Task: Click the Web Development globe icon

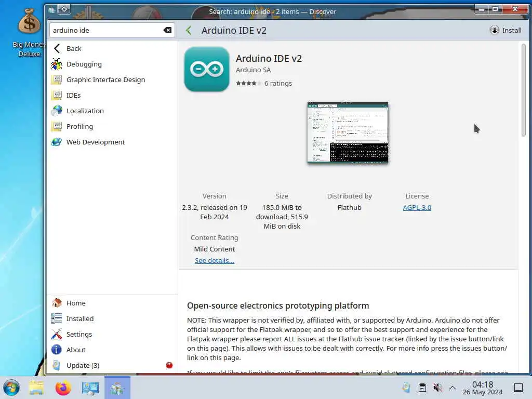Action: (57, 142)
